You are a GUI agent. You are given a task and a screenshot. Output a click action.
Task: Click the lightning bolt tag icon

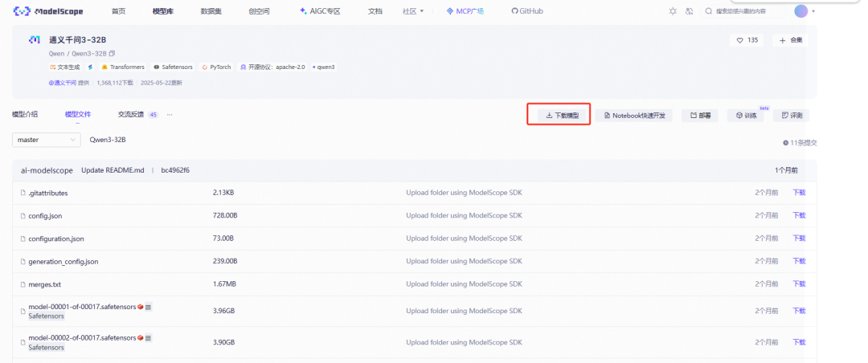(x=90, y=67)
